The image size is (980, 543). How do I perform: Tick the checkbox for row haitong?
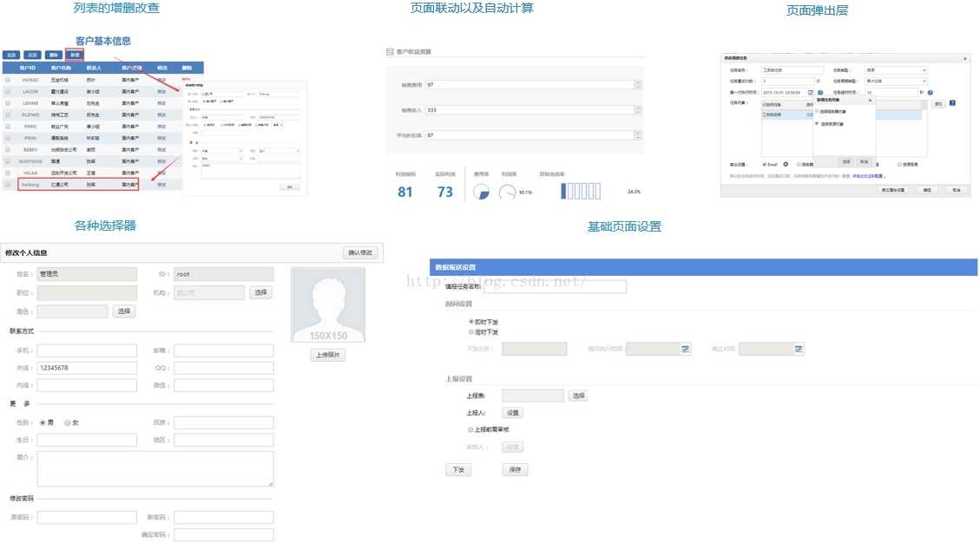click(x=8, y=185)
